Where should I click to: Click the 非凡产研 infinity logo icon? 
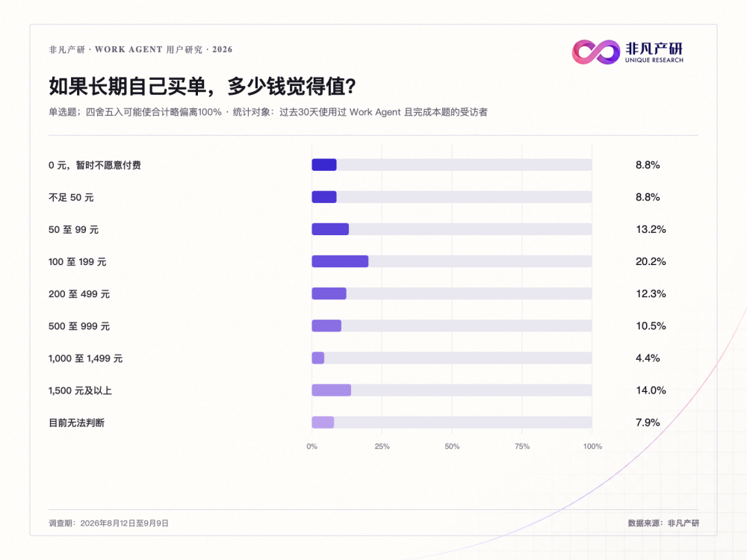[x=595, y=52]
